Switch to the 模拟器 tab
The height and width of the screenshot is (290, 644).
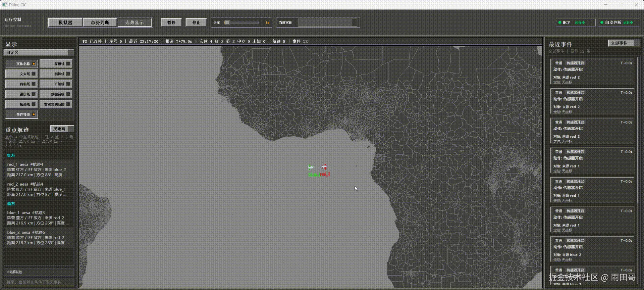[65, 22]
